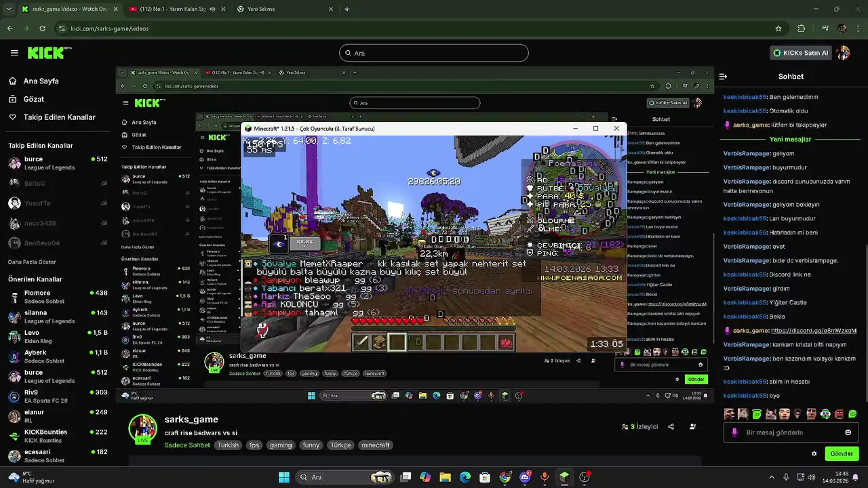Image resolution: width=868 pixels, height=488 pixels.
Task: Open the emoji picker in chat input
Action: point(848,432)
